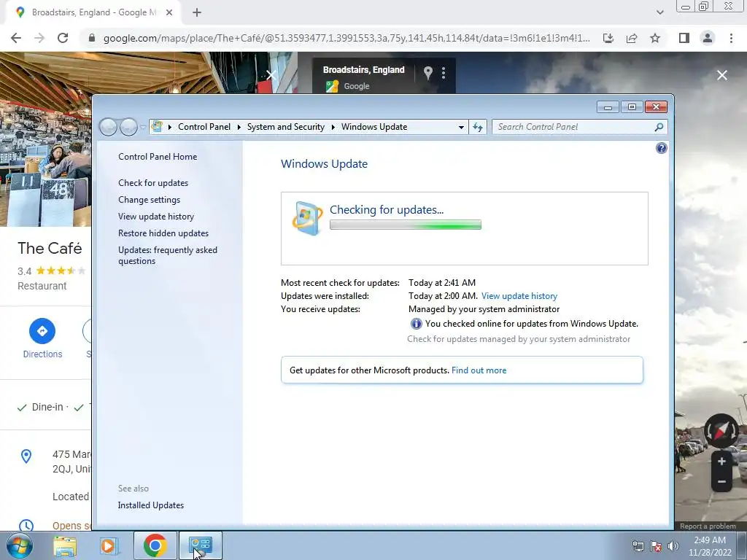Viewport: 747px width, 560px height.
Task: Open Restore hidden updates
Action: tap(163, 233)
